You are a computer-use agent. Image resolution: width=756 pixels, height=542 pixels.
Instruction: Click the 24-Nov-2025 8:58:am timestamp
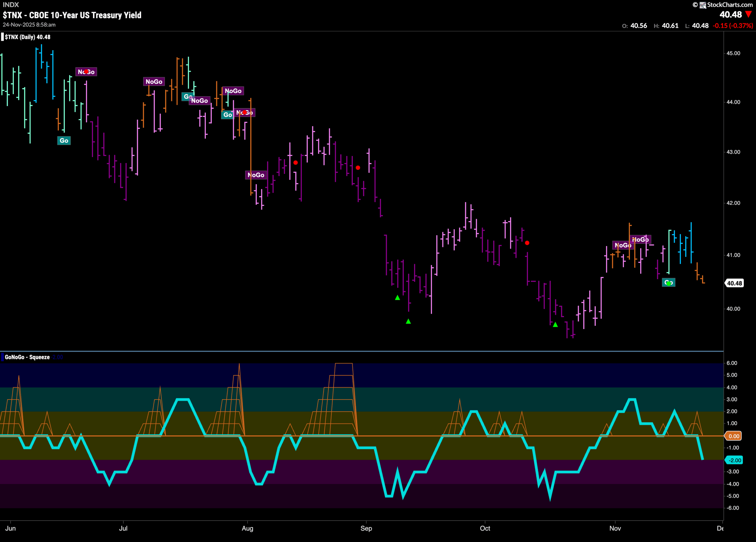(x=29, y=25)
